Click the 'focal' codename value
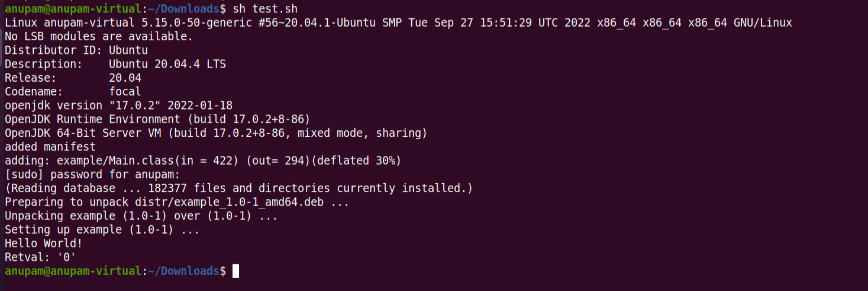 click(125, 92)
